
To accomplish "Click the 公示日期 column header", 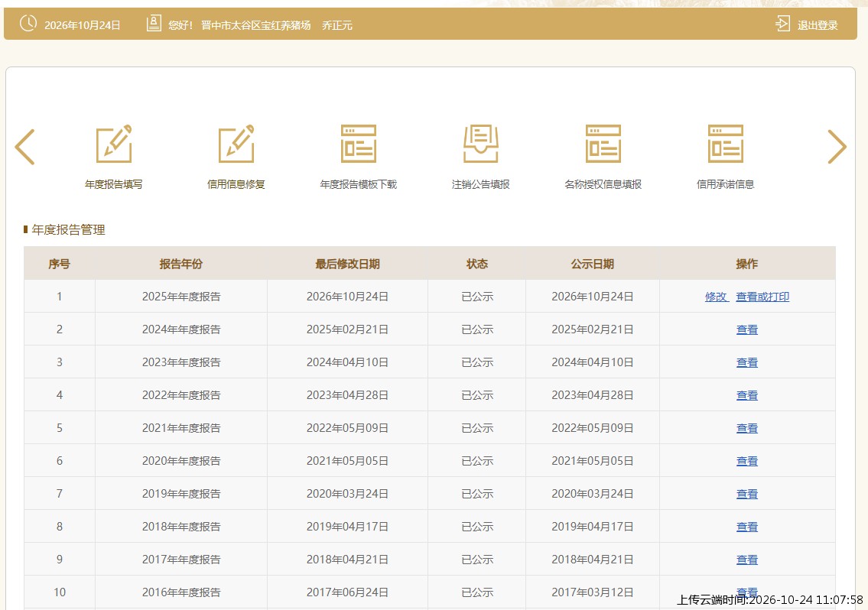I will [593, 264].
